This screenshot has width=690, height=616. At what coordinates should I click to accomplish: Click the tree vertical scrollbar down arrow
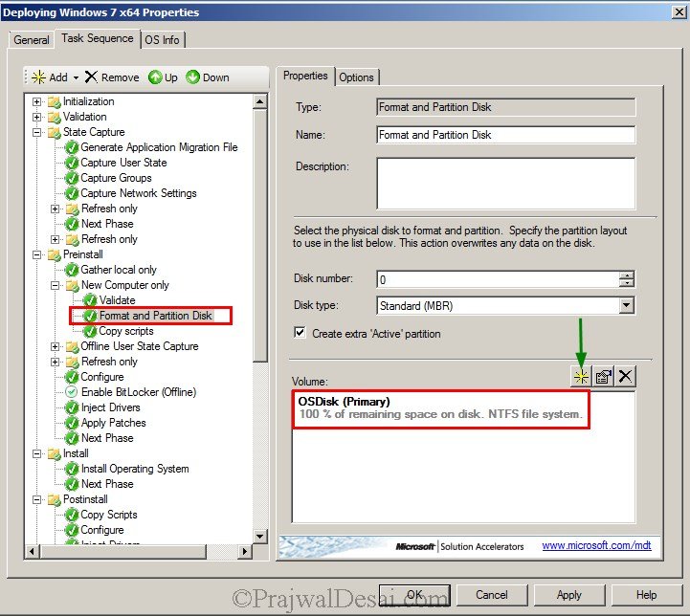click(x=260, y=536)
